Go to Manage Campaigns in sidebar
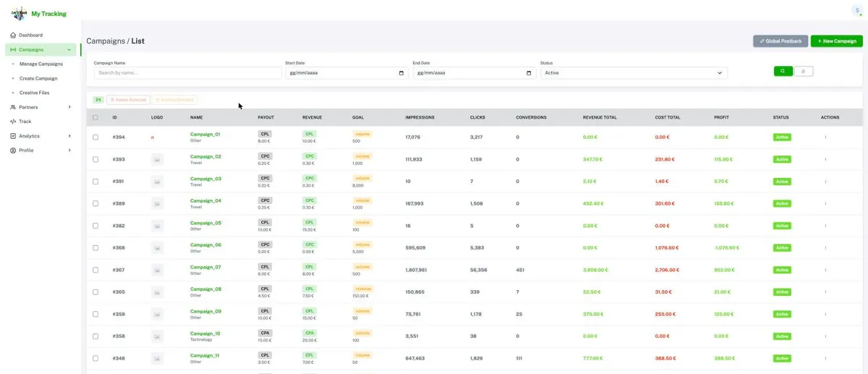Viewport: 868px width, 374px height. pyautogui.click(x=41, y=64)
